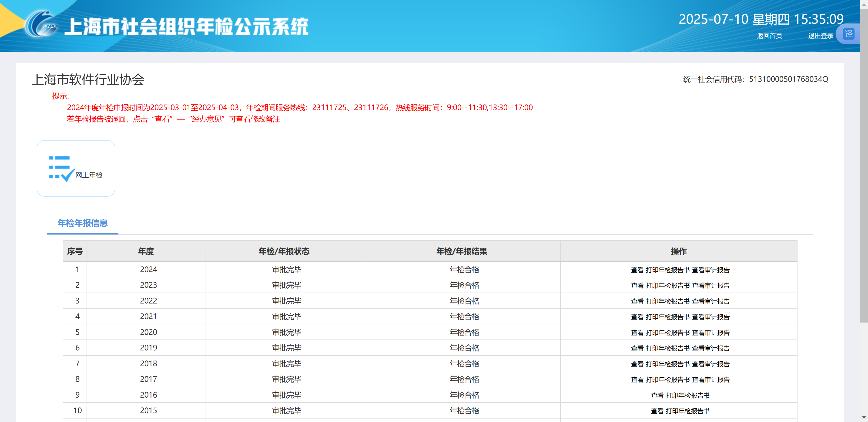Click the vertical scrollbar thumb
The image size is (868, 422).
coord(864,165)
